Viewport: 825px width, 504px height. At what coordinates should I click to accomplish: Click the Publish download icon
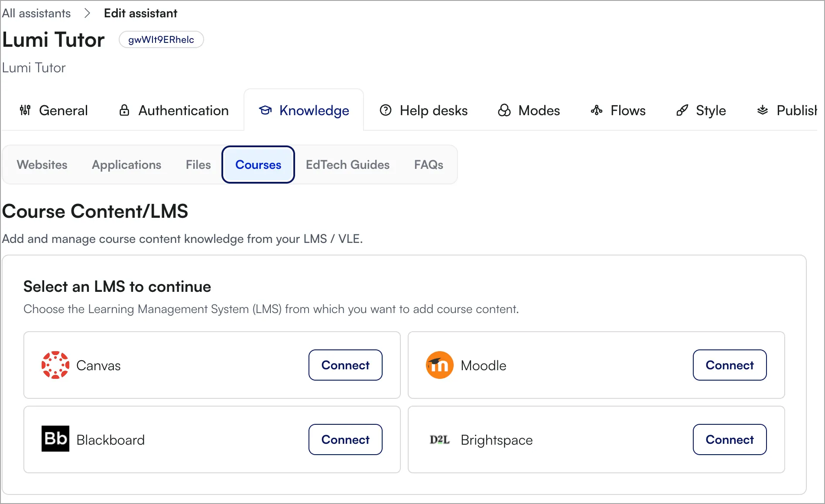click(x=763, y=110)
